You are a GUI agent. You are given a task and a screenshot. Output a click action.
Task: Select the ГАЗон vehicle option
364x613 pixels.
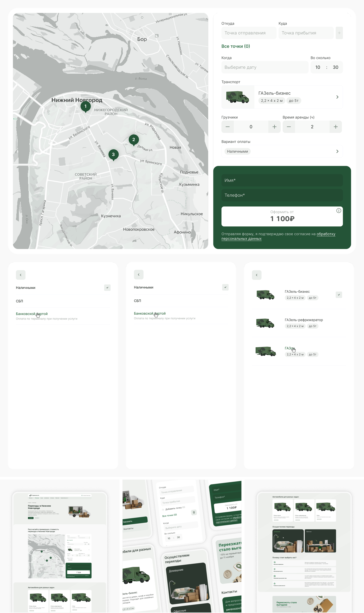[x=289, y=348]
